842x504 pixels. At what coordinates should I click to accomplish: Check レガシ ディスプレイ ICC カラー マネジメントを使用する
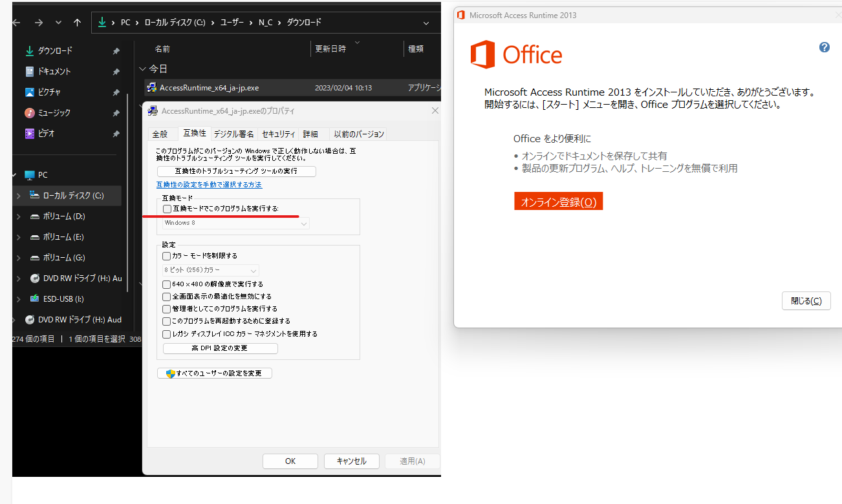pyautogui.click(x=167, y=334)
